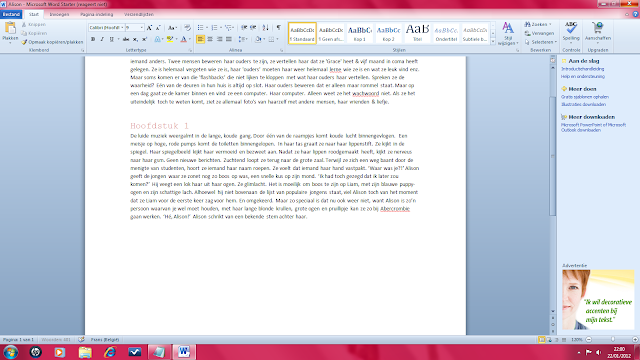The width and height of the screenshot is (640, 360).
Task: Toggle bold formatting
Action: (x=93, y=39)
